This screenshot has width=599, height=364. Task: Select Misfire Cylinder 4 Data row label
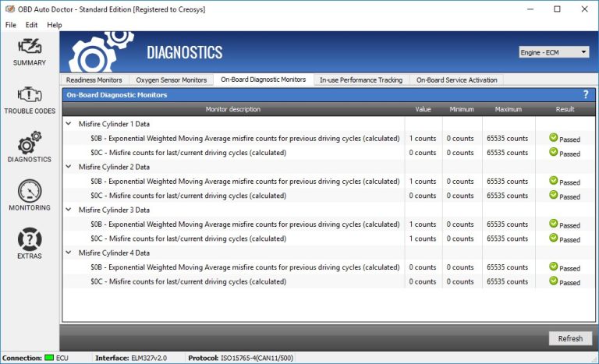[114, 253]
